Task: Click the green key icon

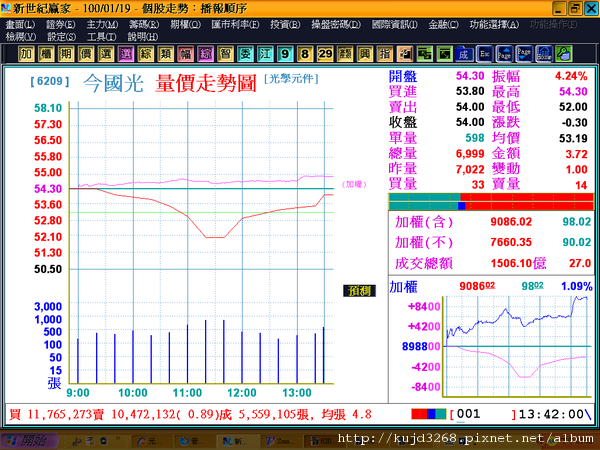Action: tap(564, 54)
